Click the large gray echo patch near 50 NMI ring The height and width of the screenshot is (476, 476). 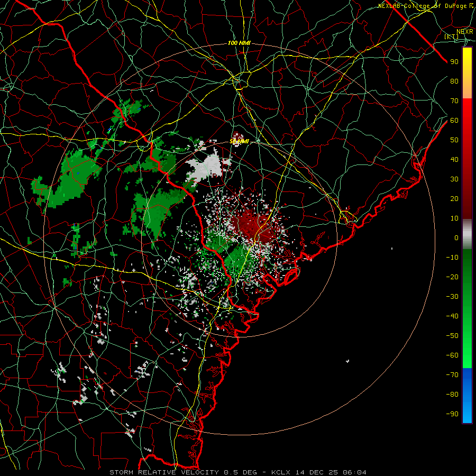click(207, 167)
